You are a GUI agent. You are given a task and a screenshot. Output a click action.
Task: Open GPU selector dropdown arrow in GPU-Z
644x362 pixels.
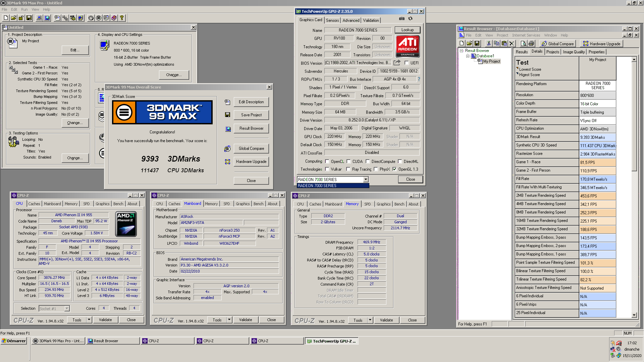366,180
